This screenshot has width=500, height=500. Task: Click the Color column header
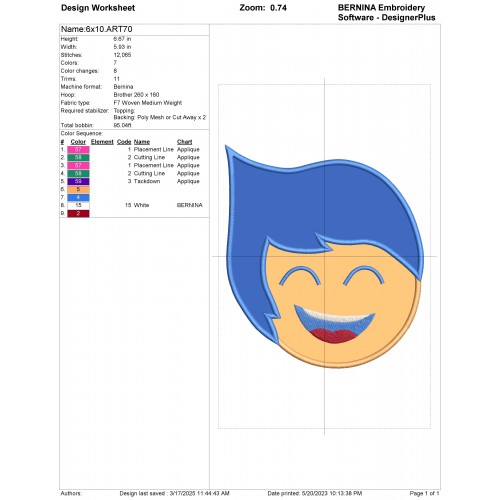pos(78,142)
